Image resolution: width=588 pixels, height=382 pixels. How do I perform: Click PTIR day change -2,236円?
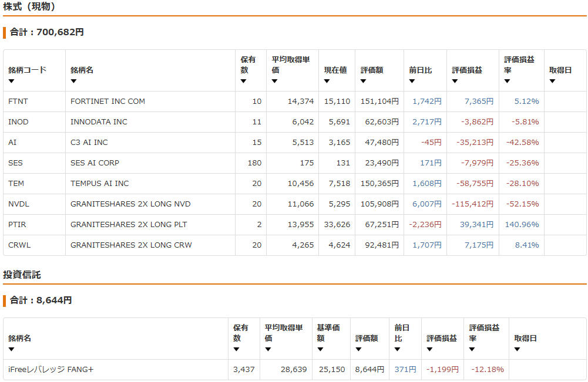point(425,225)
